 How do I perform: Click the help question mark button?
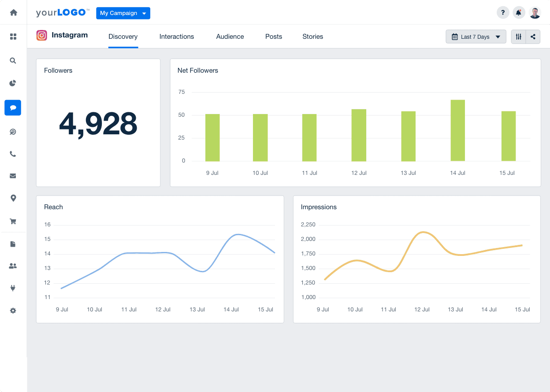503,12
